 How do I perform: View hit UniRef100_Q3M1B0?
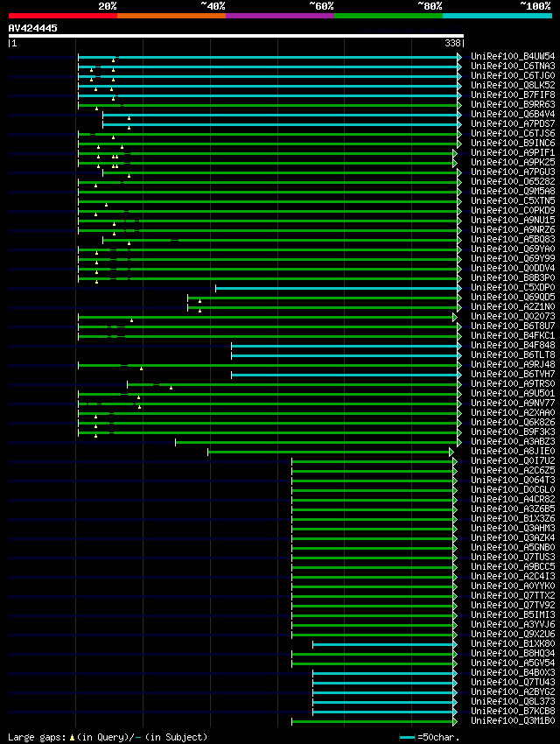pos(513,720)
